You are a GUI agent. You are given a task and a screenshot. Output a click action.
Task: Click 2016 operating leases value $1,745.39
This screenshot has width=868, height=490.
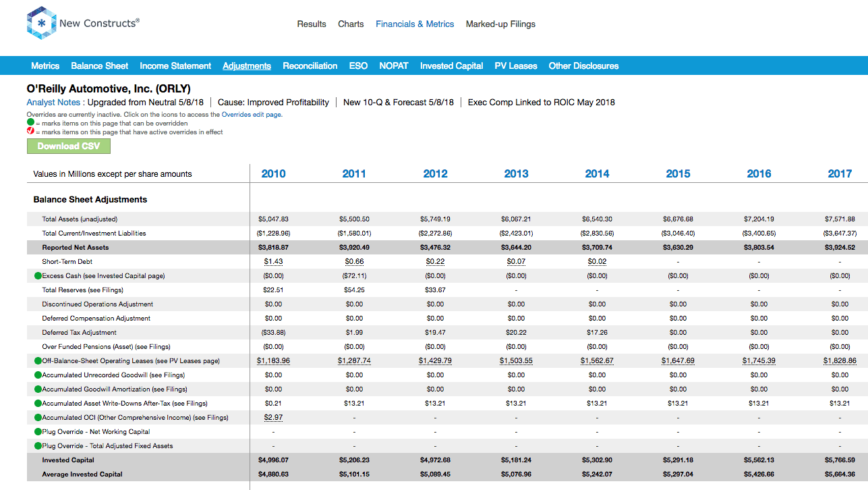[759, 360]
